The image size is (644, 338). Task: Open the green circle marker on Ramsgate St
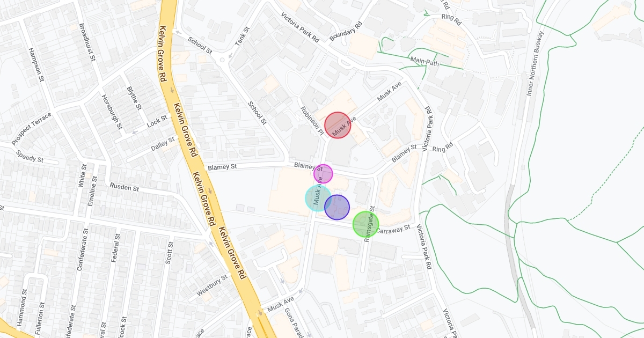coord(365,224)
